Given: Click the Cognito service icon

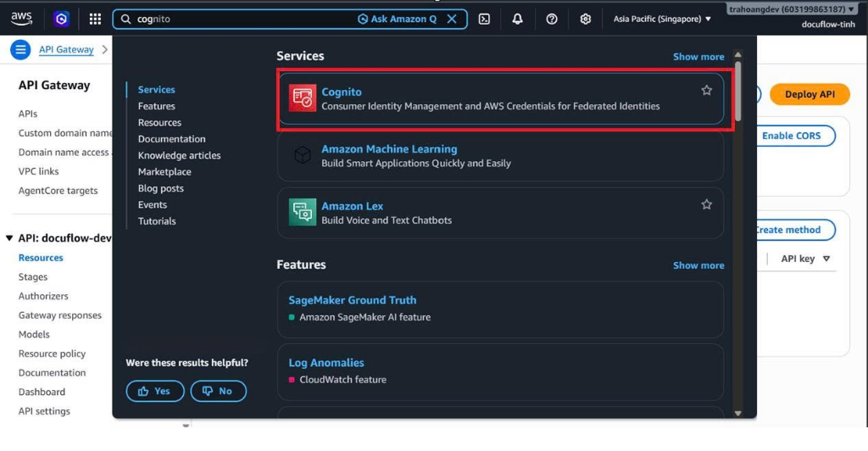Looking at the screenshot, I should [x=303, y=98].
